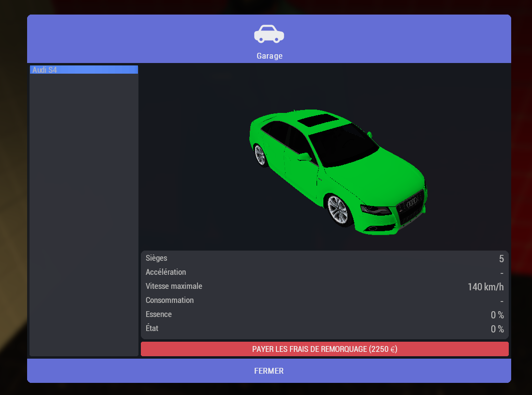
Task: Click the Vitesse maximale label
Action: 174,286
